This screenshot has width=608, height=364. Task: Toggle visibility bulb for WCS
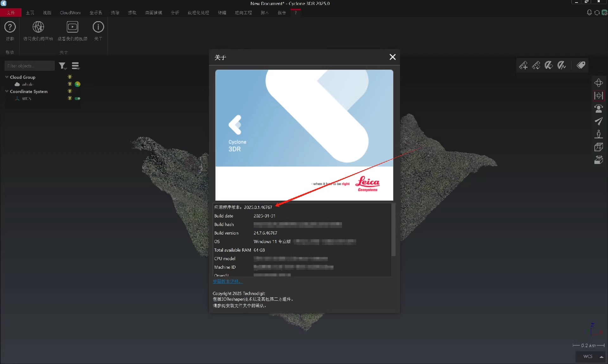click(x=70, y=98)
